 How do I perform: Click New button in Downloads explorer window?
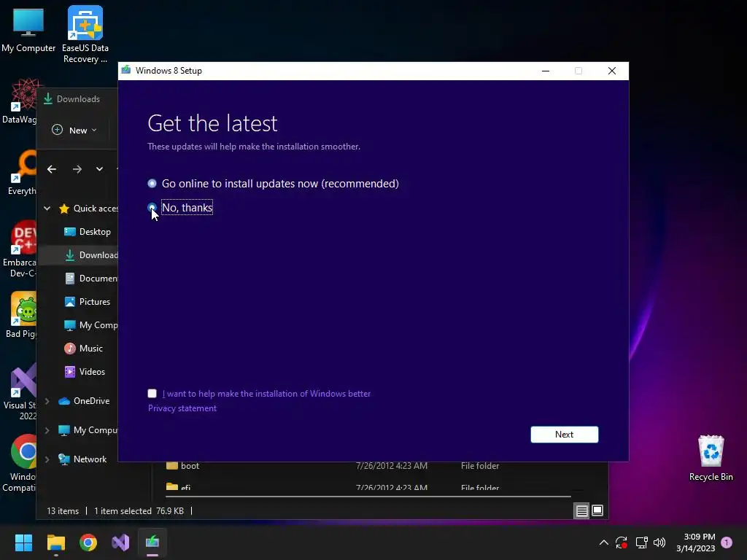pos(74,130)
